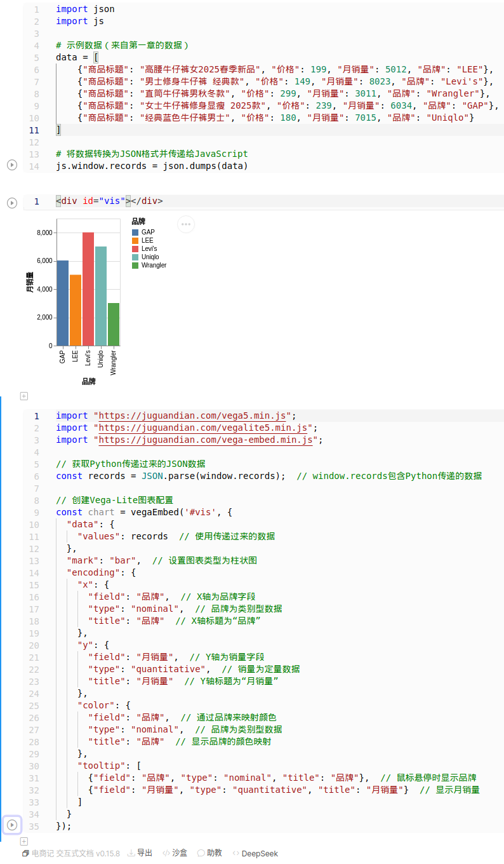Image resolution: width=504 pixels, height=864 pixels.
Task: Click 'import js' on line 2
Action: click(x=80, y=21)
